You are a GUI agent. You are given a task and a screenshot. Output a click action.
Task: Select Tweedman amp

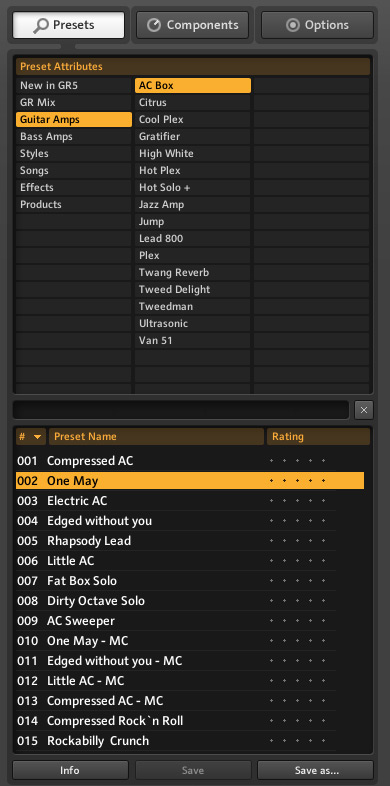[192, 307]
